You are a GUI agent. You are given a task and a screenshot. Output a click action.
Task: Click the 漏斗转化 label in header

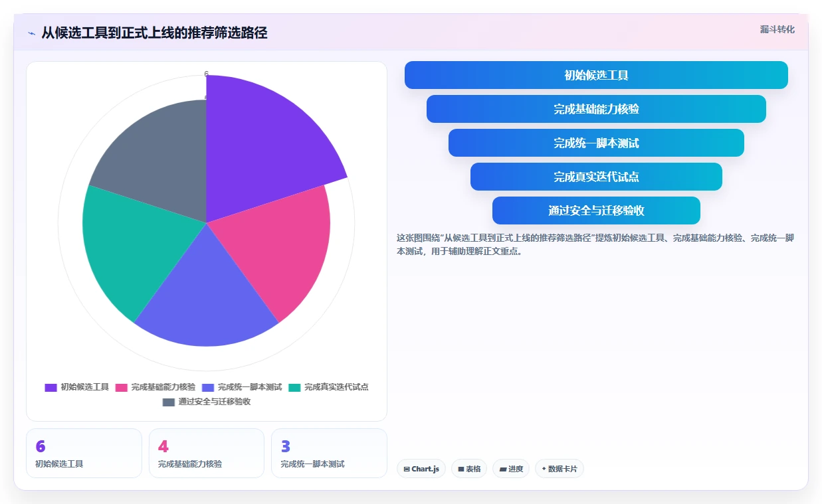point(777,29)
